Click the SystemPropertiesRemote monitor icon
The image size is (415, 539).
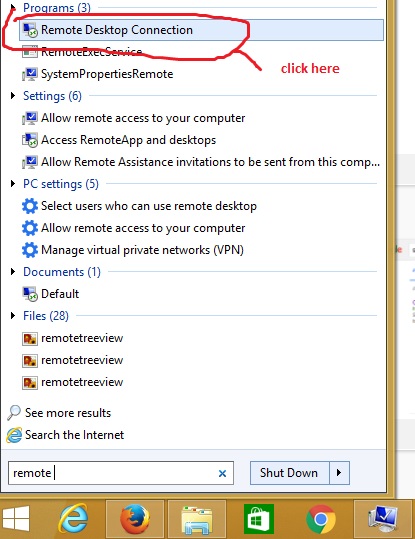(30, 74)
